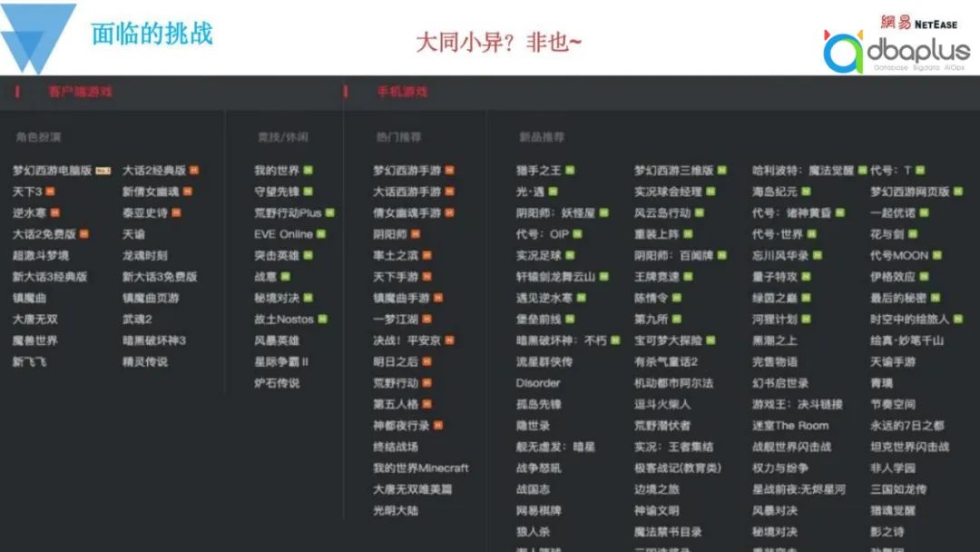980x552 pixels.
Task: Select 终结战场 entry
Action: coord(396,447)
